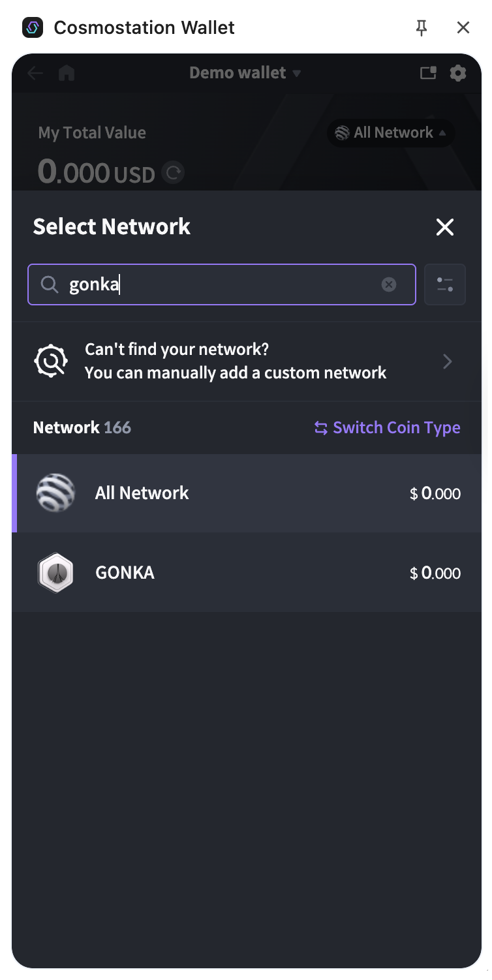Refresh the total value balance
Screen dimensions: 492x980
174,173
